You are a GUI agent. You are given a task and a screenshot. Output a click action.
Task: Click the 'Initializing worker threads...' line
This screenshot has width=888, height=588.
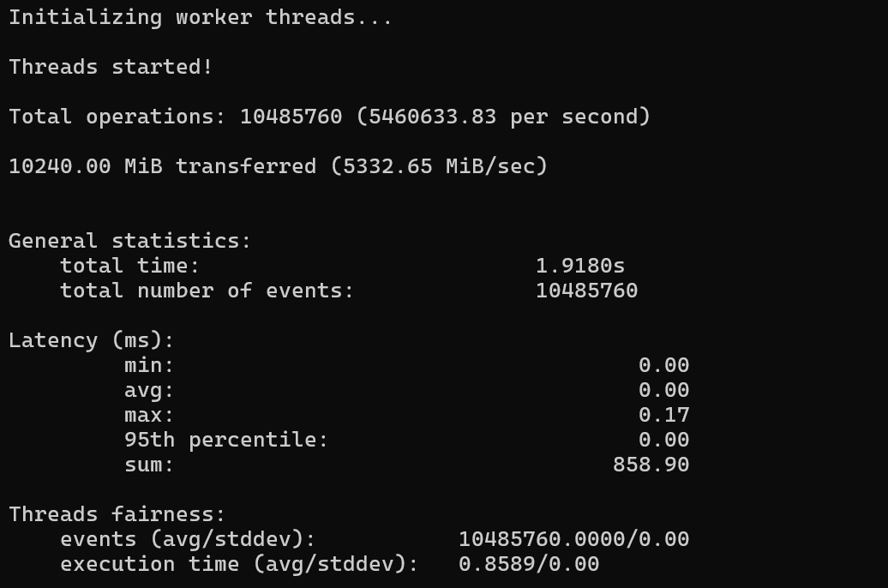[201, 17]
